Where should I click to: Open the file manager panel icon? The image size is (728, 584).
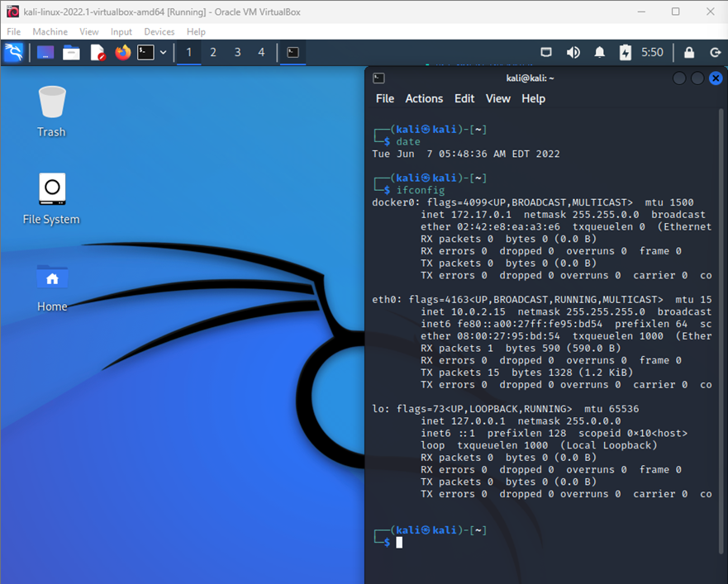pos(71,53)
